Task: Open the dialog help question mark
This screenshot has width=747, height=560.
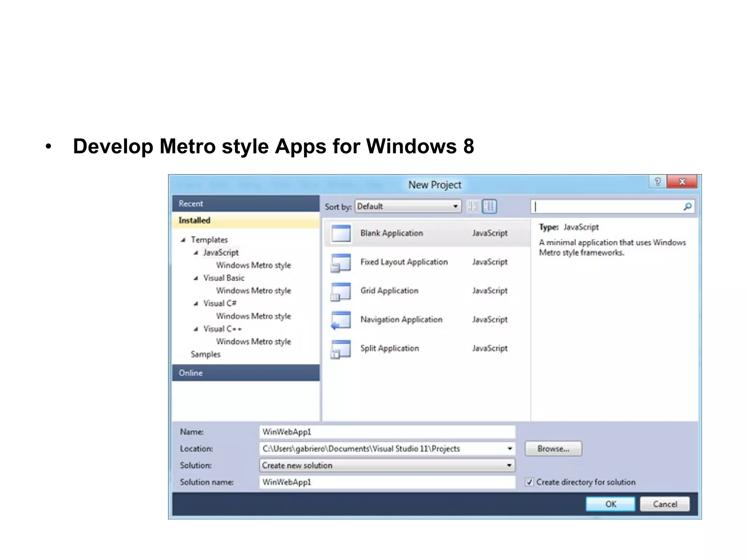Action: [x=658, y=182]
